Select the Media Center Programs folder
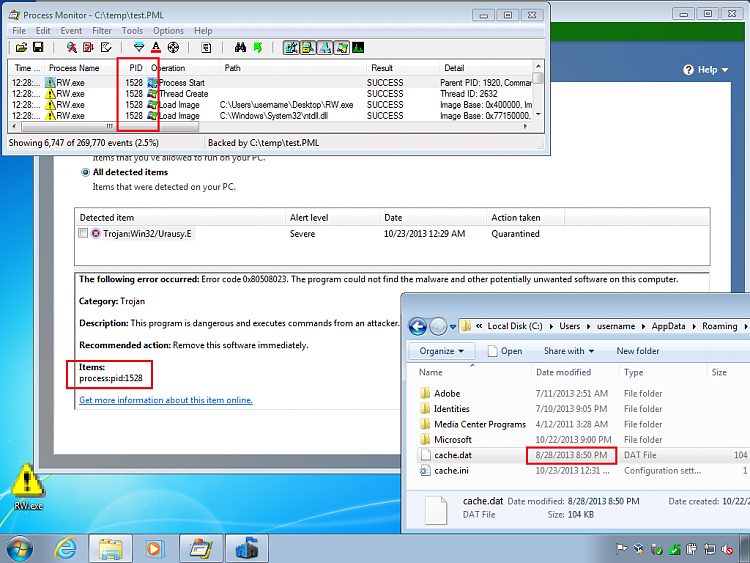Viewport: 750px width, 563px height. point(473,424)
